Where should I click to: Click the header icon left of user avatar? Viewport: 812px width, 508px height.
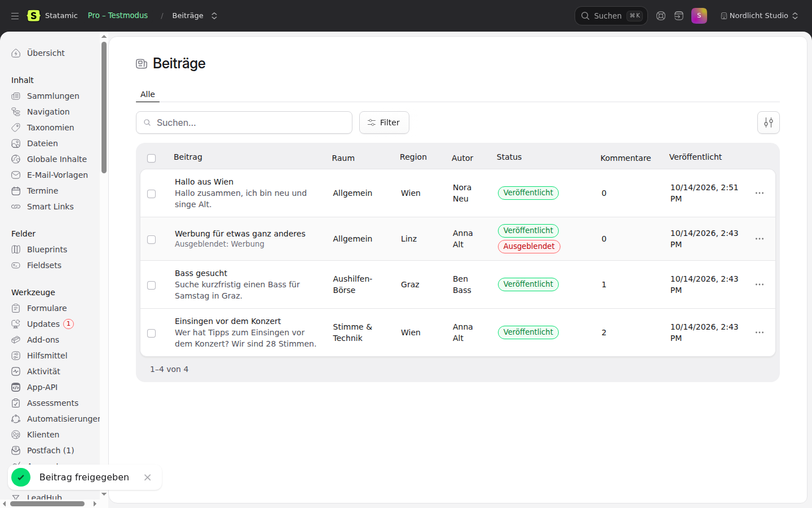point(679,16)
